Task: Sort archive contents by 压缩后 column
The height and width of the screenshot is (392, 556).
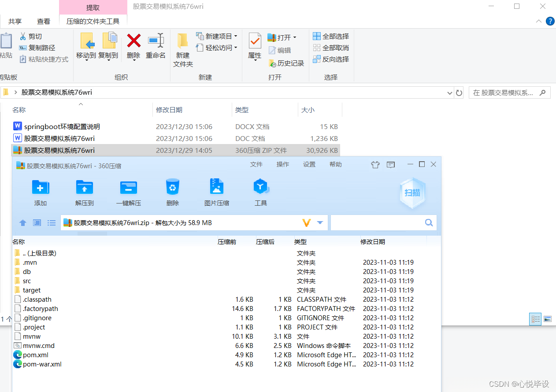Action: point(265,242)
